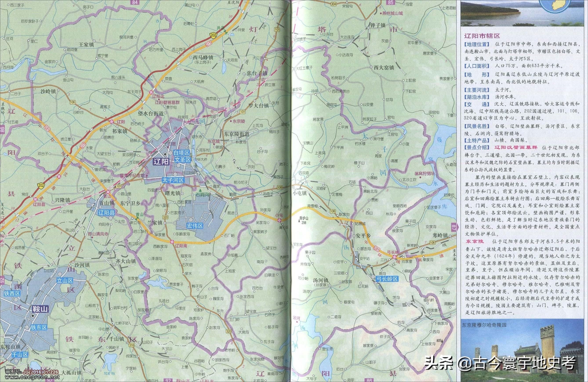Click the 石洞沟 green tree symbol

pos(200,190)
